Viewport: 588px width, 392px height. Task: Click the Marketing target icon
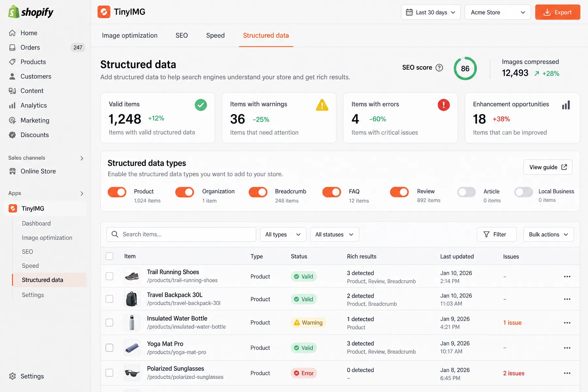tap(12, 120)
